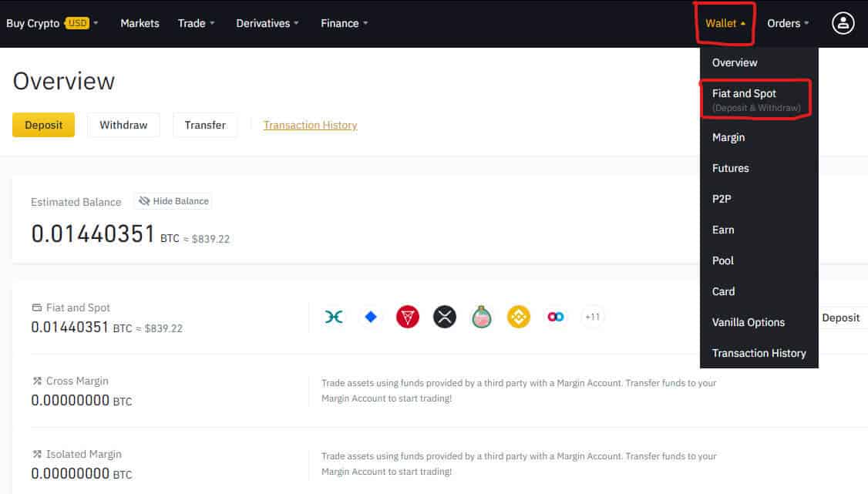Open the user account profile icon

[843, 23]
